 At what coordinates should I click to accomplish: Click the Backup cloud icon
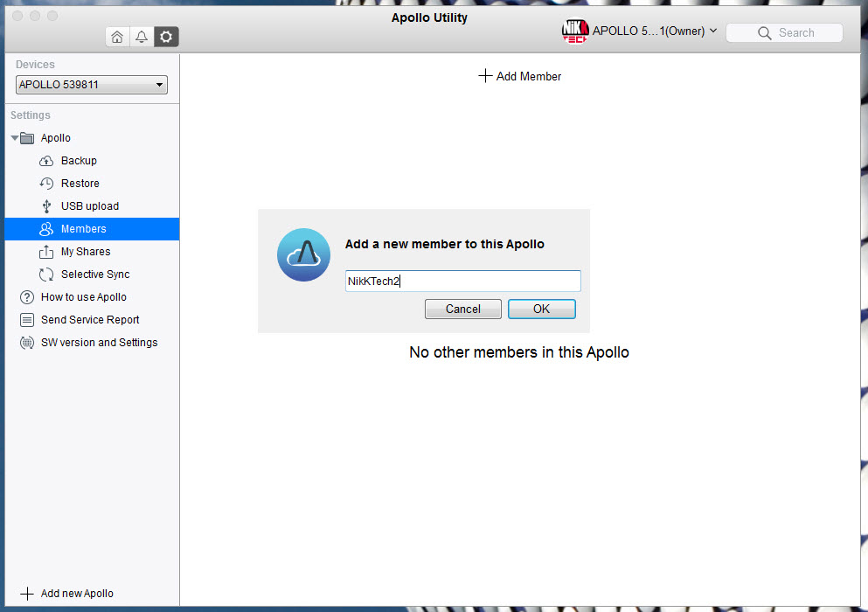coord(46,161)
